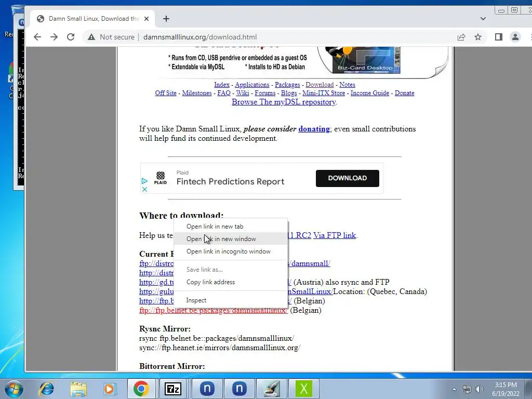Viewport: 532px width, 399px height.
Task: Click the Donate navigation link
Action: 404,93
